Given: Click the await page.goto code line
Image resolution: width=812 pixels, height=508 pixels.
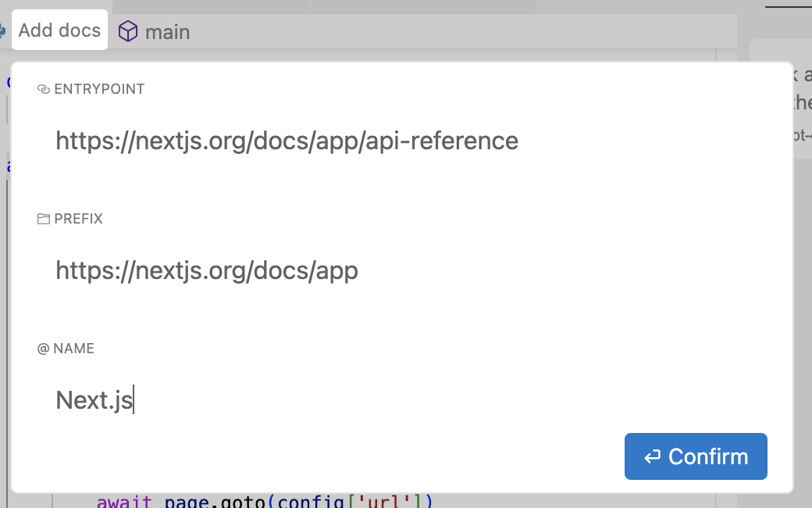Looking at the screenshot, I should click(x=264, y=501).
